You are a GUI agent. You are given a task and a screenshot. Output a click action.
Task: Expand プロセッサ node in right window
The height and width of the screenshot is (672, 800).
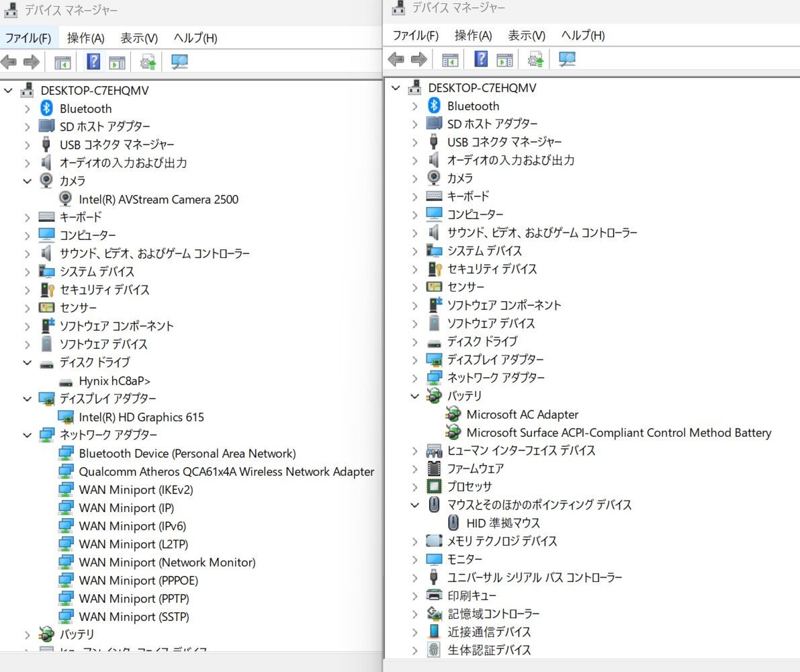click(415, 487)
